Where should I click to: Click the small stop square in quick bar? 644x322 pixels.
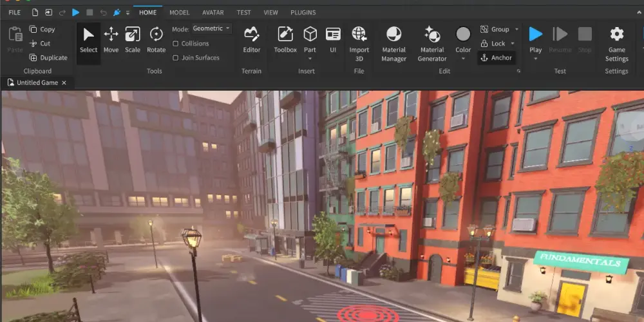coord(90,12)
